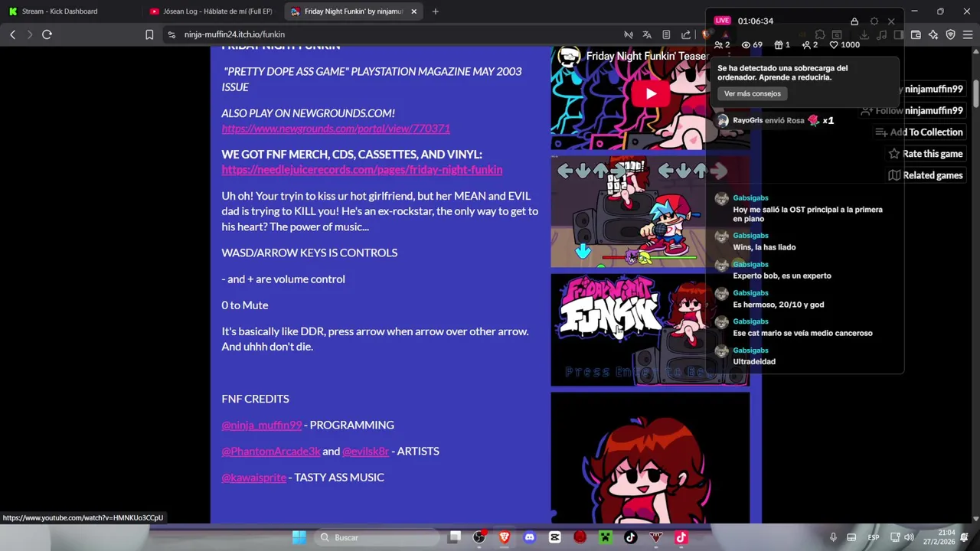Open Brave browser taskbar icon
Screen dimensions: 980x551
click(x=505, y=537)
